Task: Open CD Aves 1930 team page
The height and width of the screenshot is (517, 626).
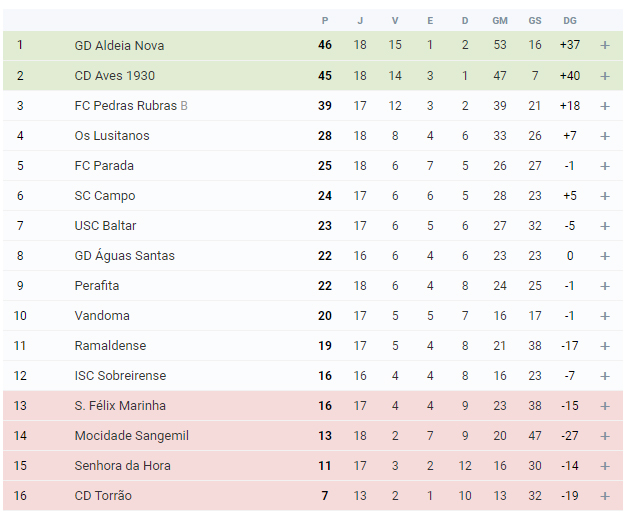Action: click(115, 75)
